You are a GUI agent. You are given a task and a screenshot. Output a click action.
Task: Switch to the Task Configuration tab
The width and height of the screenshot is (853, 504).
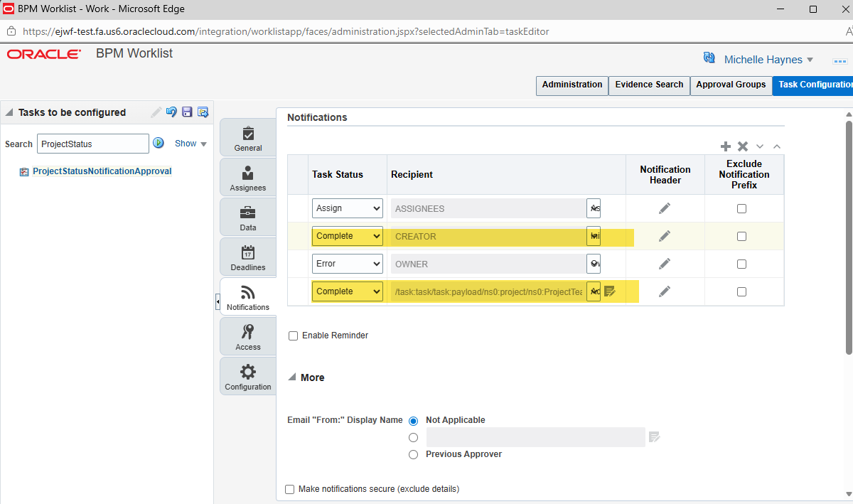coord(812,85)
